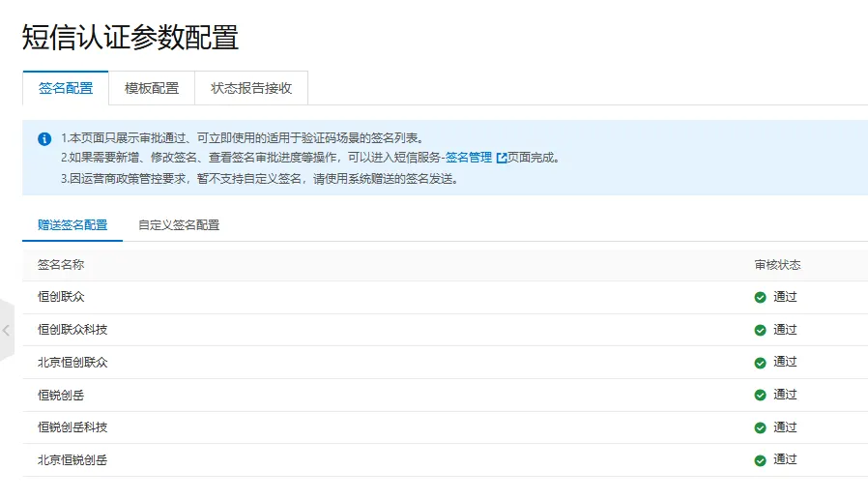Select the signature name 恒创联众

(61, 297)
